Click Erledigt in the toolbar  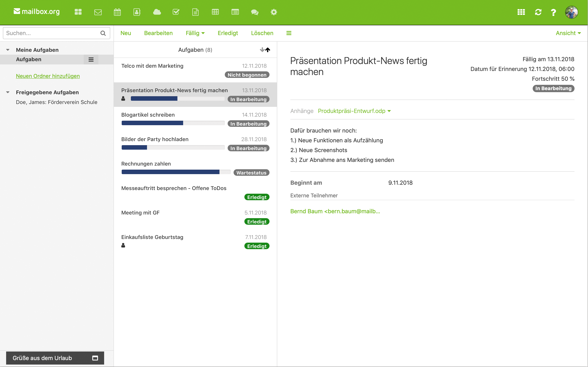click(x=228, y=33)
